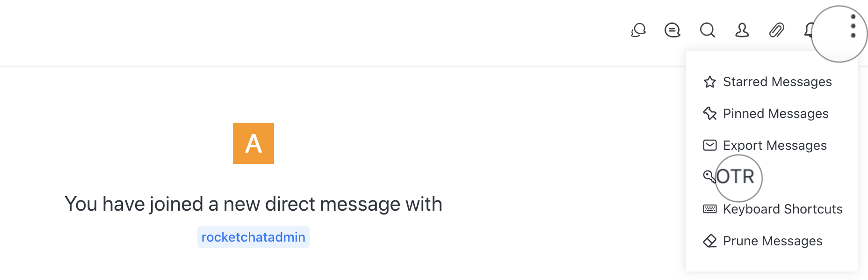Select Starred Messages from the menu
Screen dimensions: 868x280
pyautogui.click(x=777, y=82)
